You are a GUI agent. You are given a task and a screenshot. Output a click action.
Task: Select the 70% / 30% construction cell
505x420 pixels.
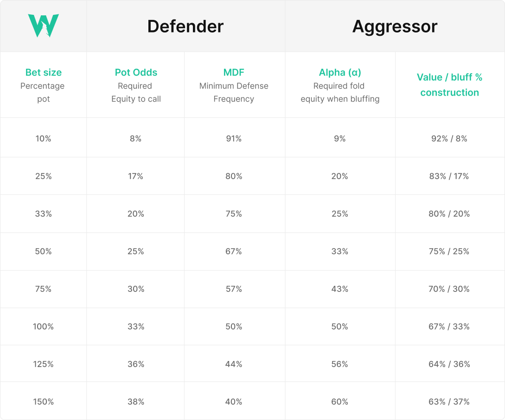[449, 289]
